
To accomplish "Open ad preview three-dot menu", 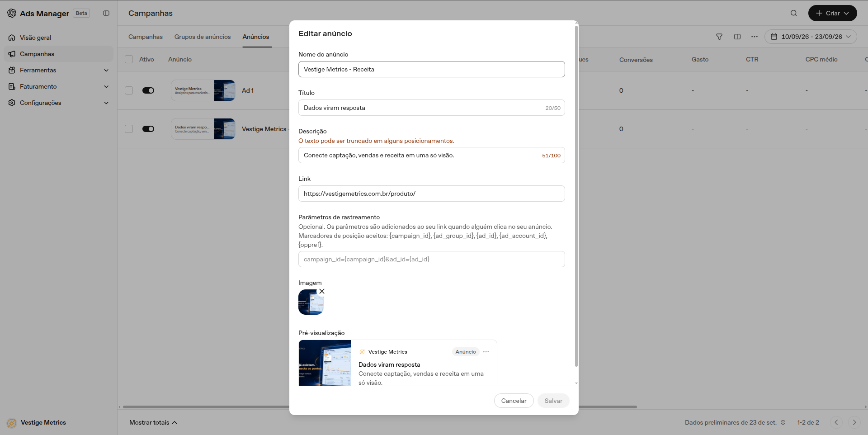I will click(x=486, y=352).
